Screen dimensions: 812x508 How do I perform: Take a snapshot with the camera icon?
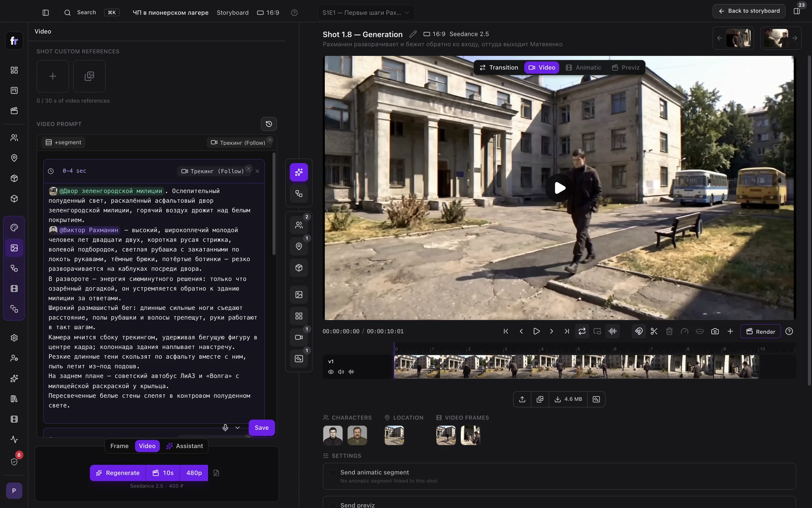tap(715, 331)
